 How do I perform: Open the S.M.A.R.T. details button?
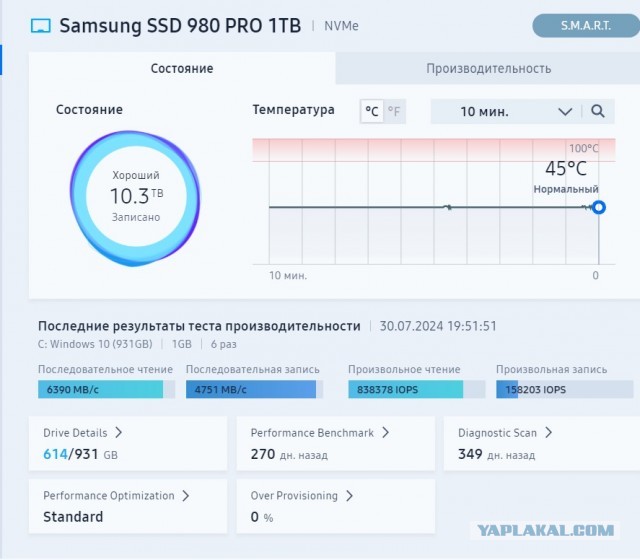pyautogui.click(x=586, y=26)
